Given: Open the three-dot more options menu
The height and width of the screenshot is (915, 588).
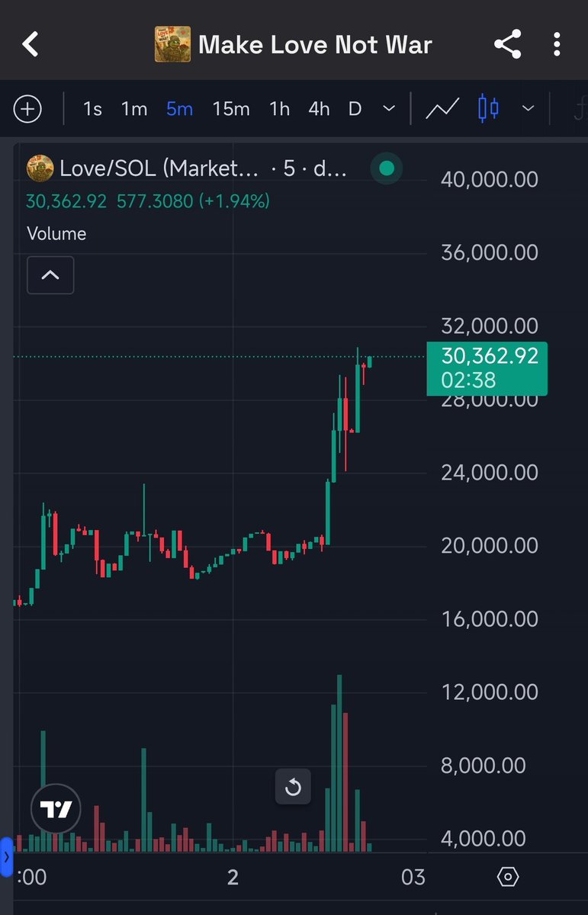Looking at the screenshot, I should tap(557, 44).
